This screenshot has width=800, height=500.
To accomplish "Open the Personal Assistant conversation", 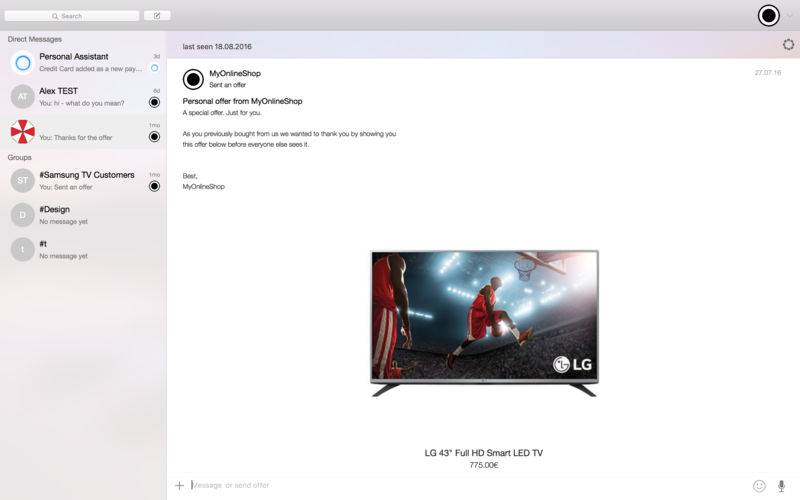I will [x=83, y=63].
